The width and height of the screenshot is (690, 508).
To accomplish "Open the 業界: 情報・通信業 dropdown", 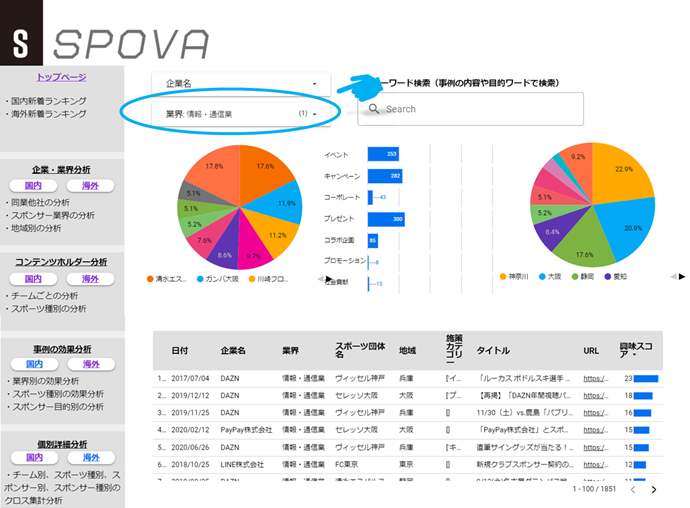I will (x=241, y=114).
